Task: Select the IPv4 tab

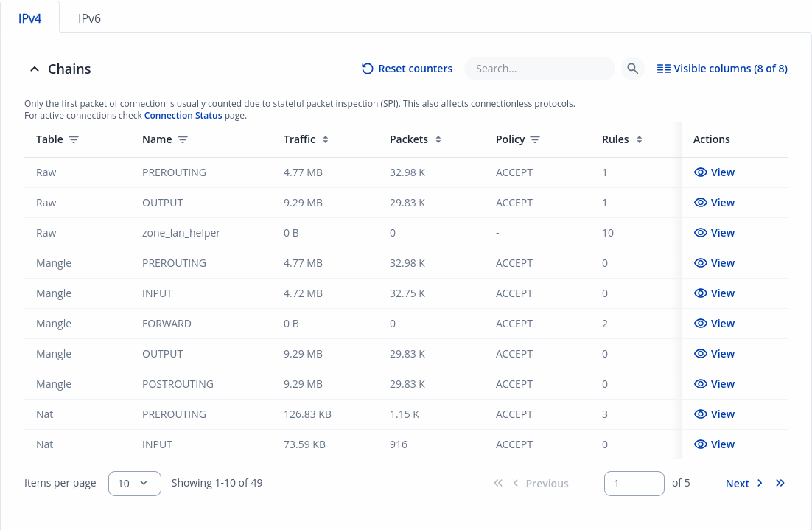Action: coord(29,18)
